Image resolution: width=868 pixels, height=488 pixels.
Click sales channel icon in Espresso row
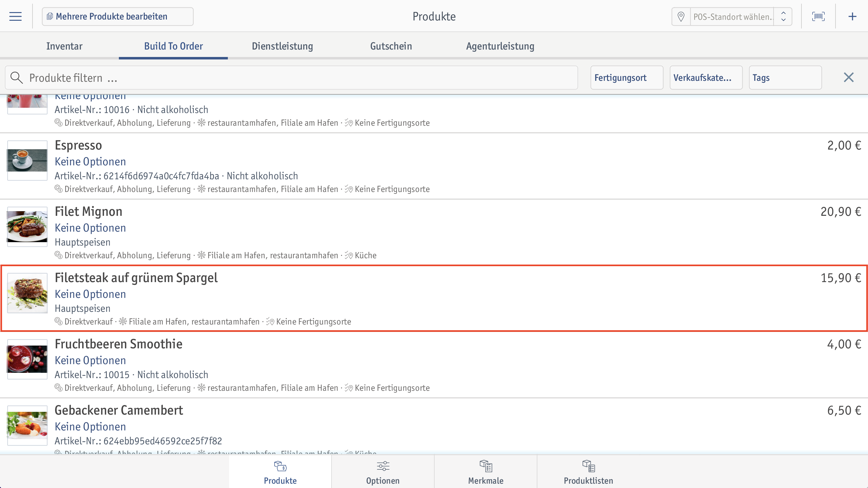point(59,189)
